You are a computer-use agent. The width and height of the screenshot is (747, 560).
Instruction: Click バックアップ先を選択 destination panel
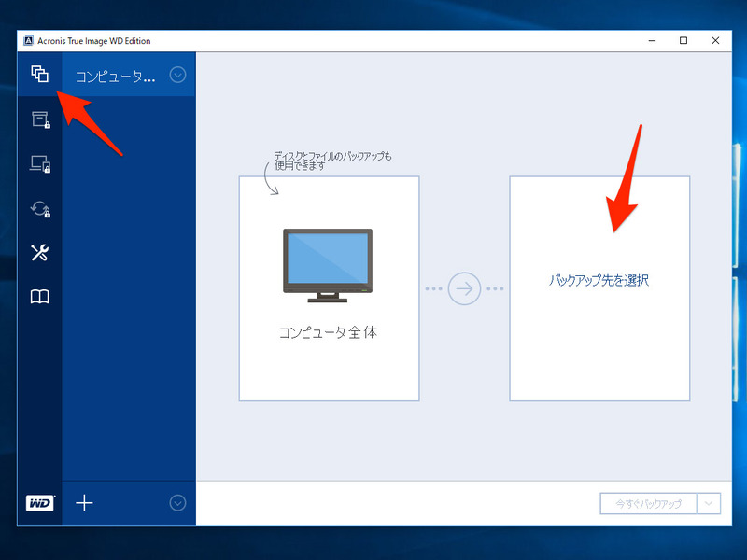[x=599, y=288]
